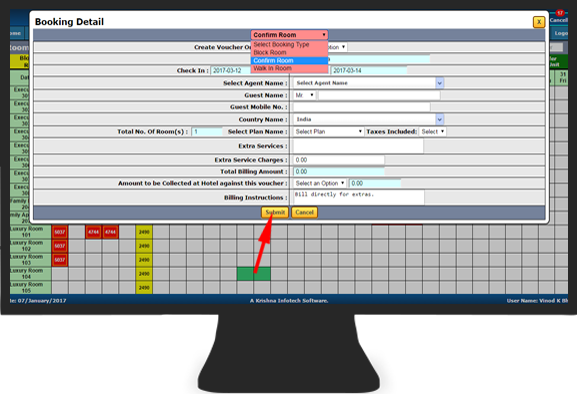
Task: Open the Country Name dropdown arrow
Action: (x=439, y=120)
